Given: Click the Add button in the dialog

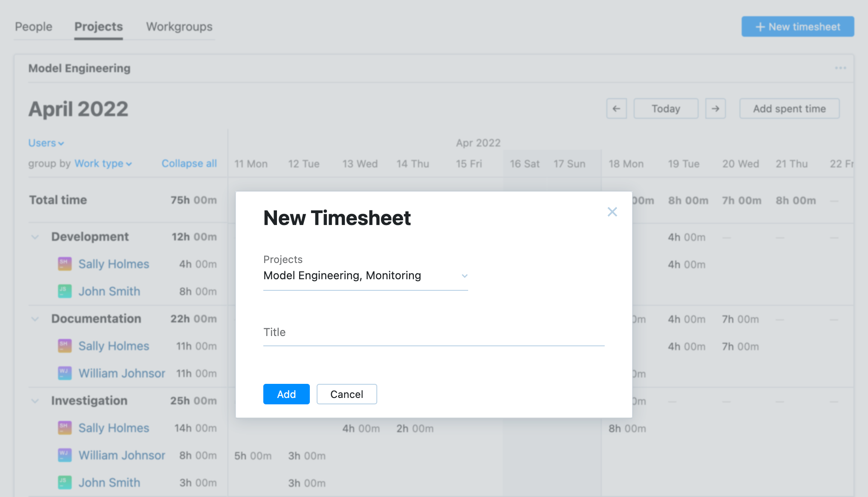Looking at the screenshot, I should point(286,394).
